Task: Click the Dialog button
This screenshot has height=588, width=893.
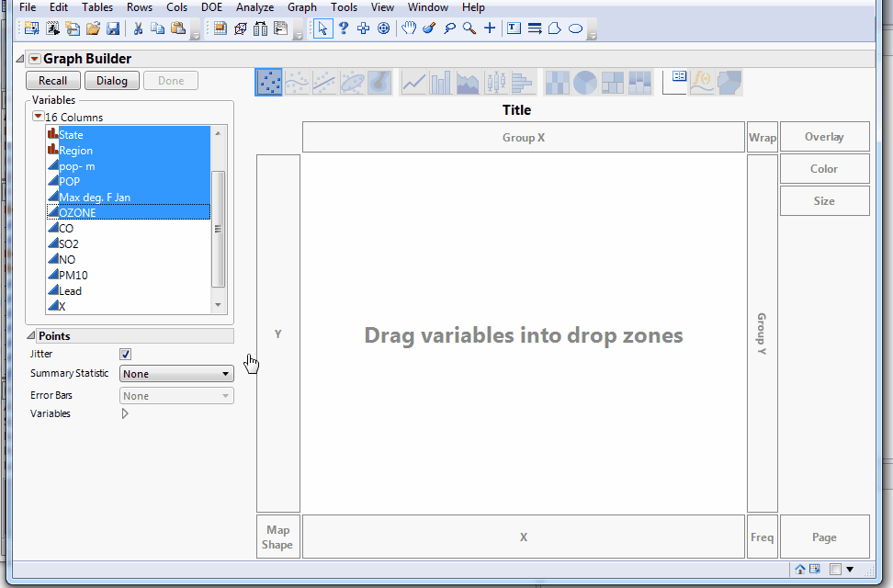Action: tap(111, 80)
